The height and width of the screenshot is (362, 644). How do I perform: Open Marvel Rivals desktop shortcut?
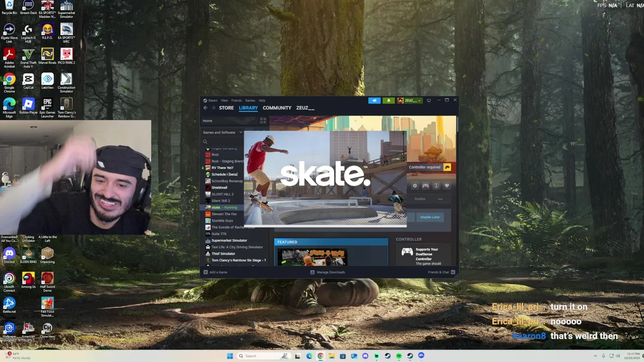tap(47, 56)
